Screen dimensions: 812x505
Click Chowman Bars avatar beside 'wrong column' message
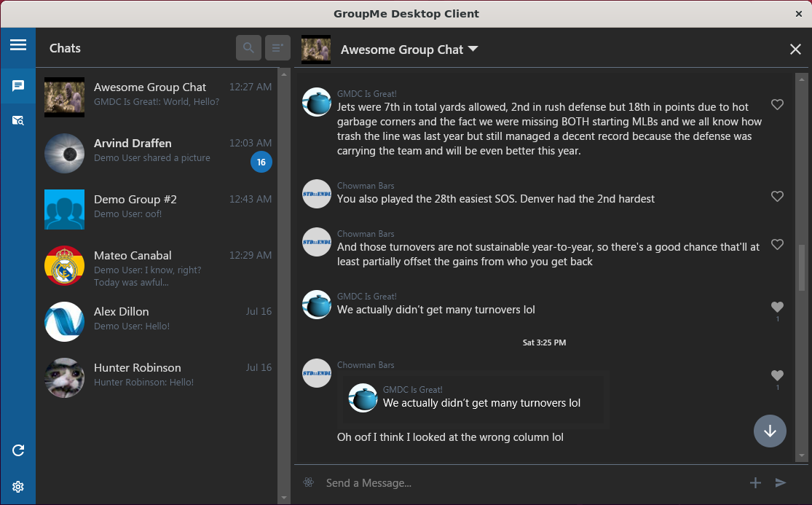(x=316, y=373)
